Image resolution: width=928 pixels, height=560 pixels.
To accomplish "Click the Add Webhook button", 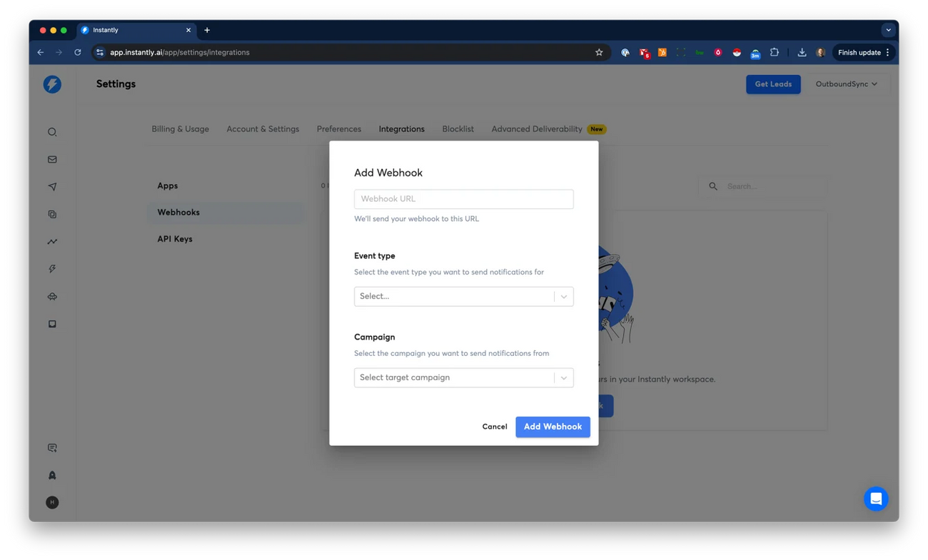I will point(553,427).
